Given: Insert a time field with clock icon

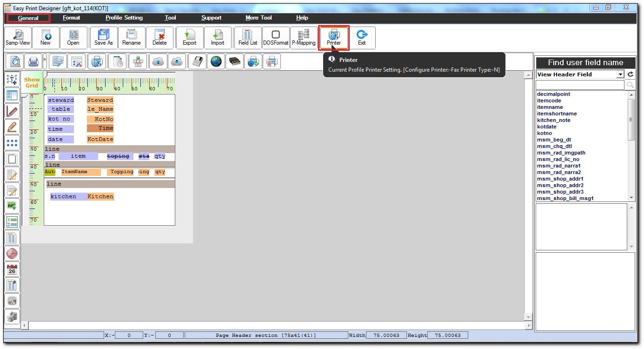Looking at the screenshot, I should click(x=12, y=254).
